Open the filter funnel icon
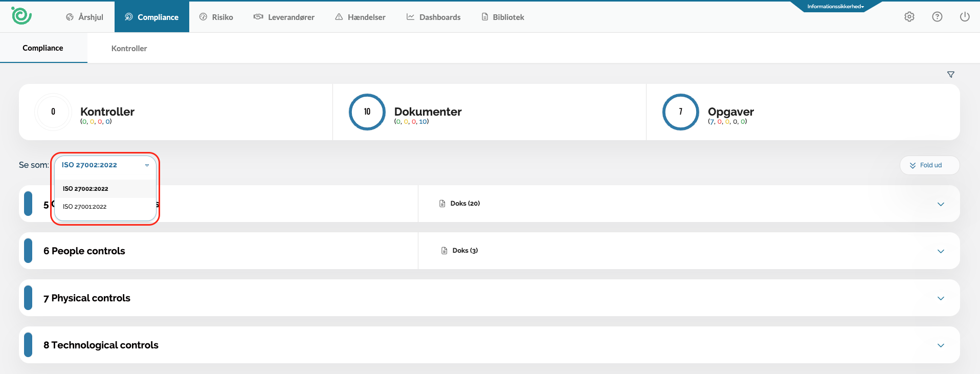Screen dimensions: 980x374 click(x=950, y=75)
